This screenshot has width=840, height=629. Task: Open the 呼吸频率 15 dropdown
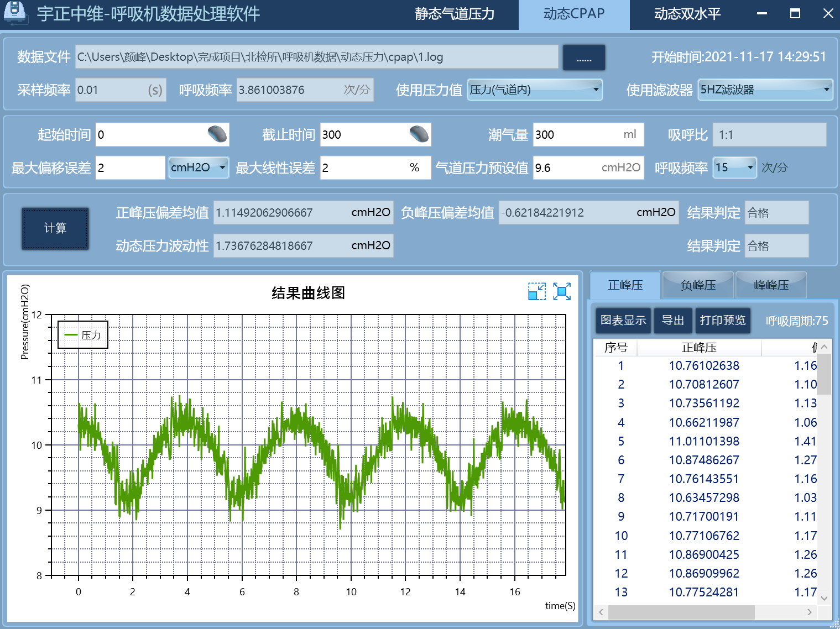(734, 167)
